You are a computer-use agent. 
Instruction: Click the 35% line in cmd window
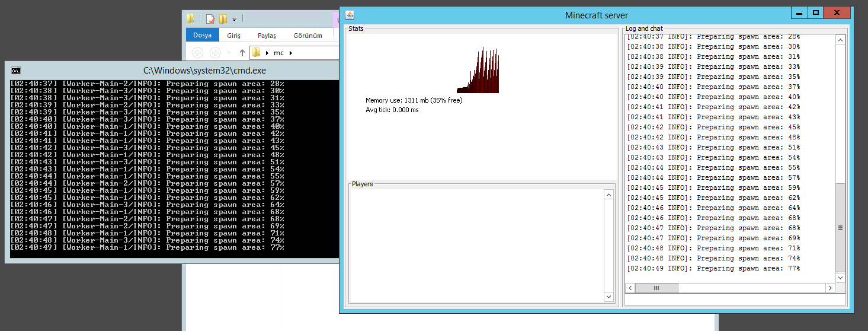148,112
